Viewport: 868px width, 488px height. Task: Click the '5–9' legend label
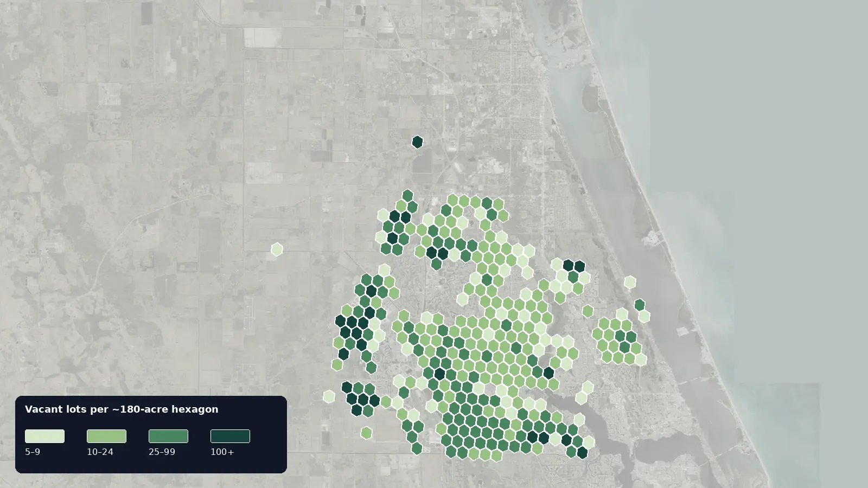pyautogui.click(x=33, y=452)
